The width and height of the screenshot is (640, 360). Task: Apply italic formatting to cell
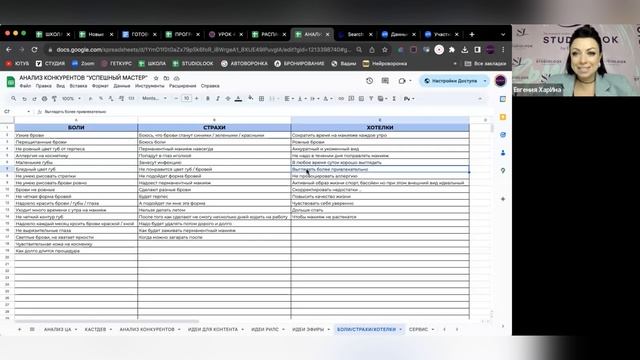click(218, 98)
